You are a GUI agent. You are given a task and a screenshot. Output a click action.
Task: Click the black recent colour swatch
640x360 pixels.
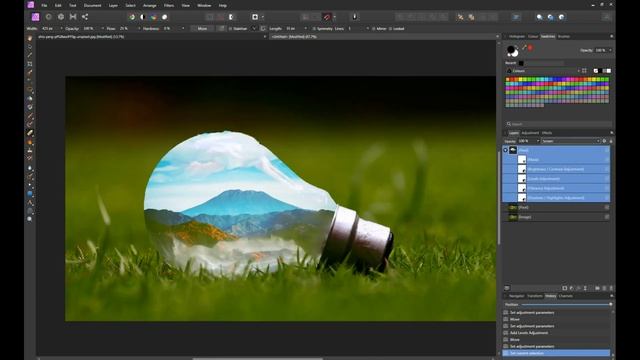[x=521, y=63]
